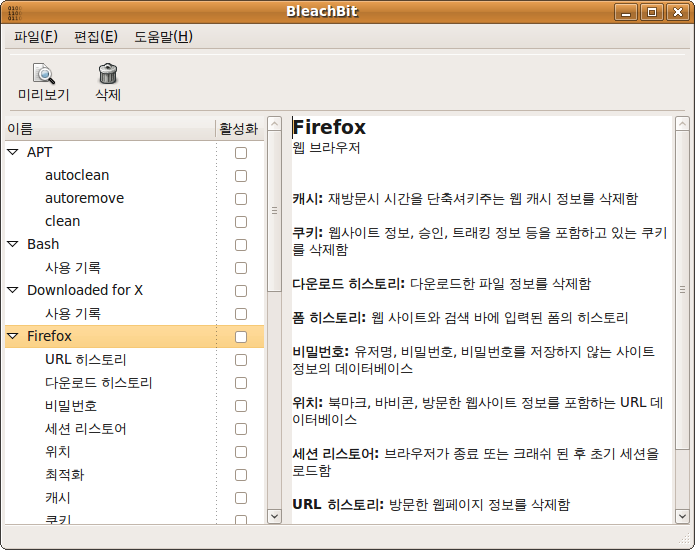The height and width of the screenshot is (550, 695).
Task: Close the BleachBit window
Action: (678, 12)
